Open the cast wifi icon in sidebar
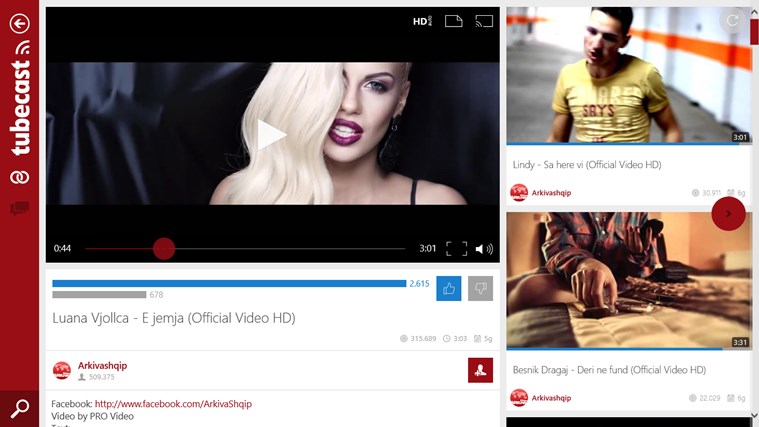The width and height of the screenshot is (759, 427). (23, 47)
